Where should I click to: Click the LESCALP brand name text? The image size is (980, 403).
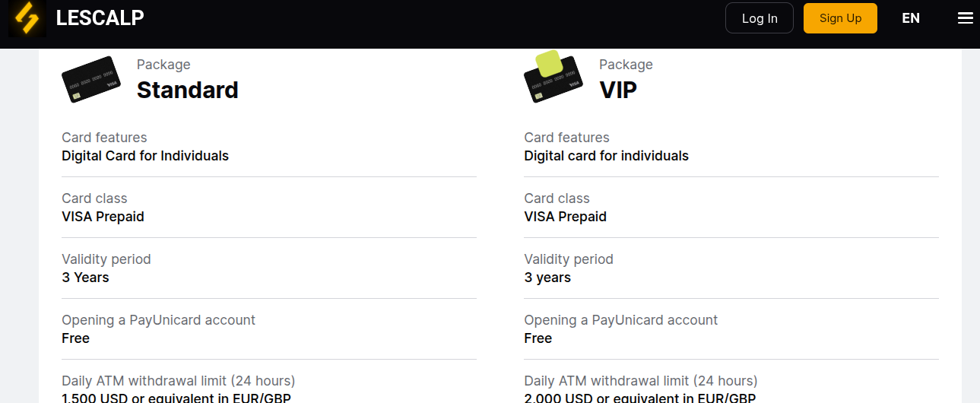tap(100, 17)
